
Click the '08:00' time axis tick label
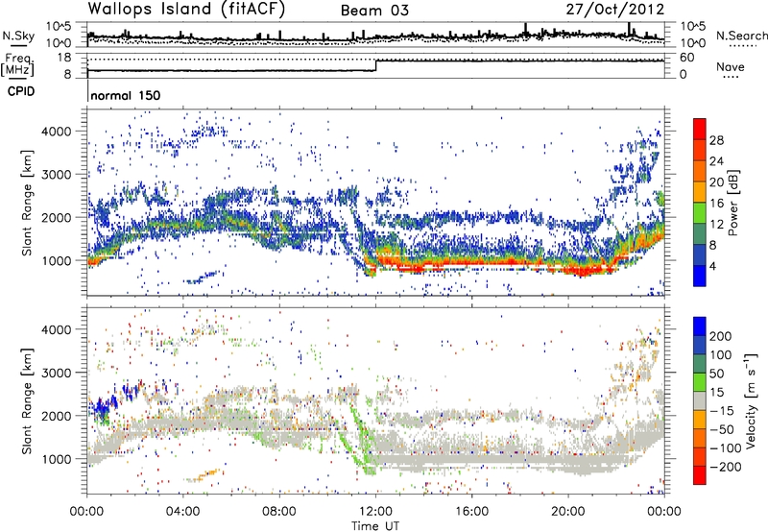point(279,512)
